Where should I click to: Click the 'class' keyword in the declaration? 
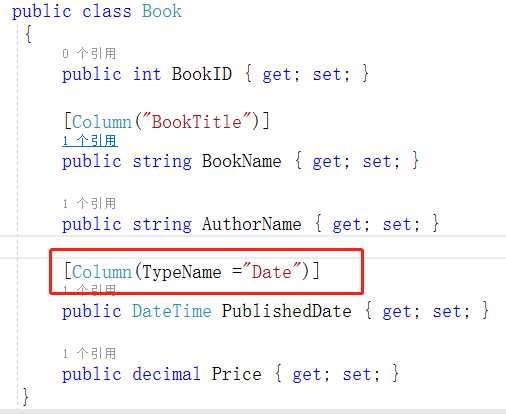pos(107,11)
